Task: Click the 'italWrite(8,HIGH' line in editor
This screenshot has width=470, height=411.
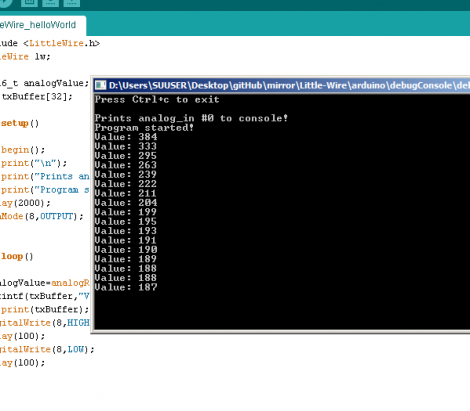Action: [x=45, y=323]
